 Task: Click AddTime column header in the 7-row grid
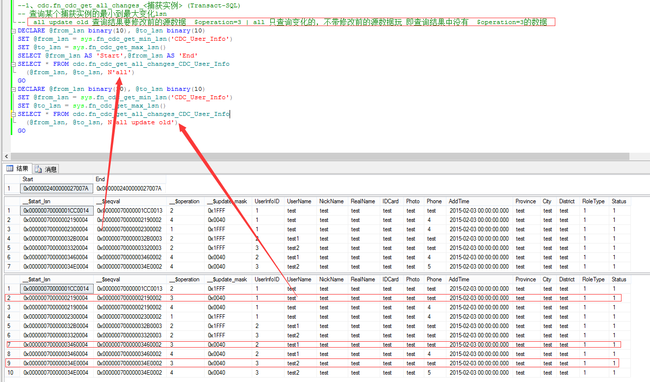pos(459,201)
